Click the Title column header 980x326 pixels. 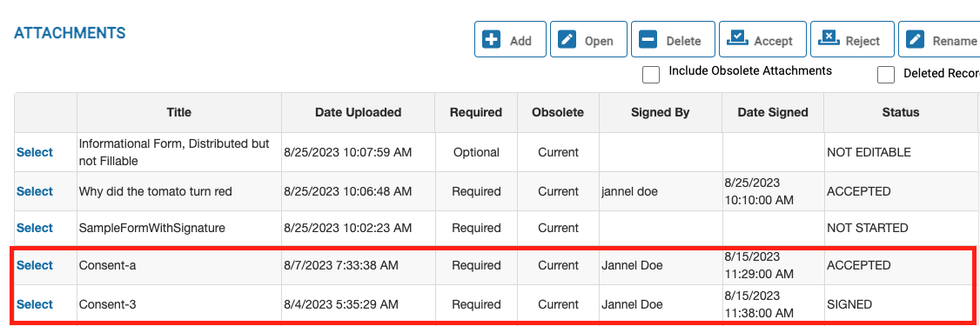point(178,112)
